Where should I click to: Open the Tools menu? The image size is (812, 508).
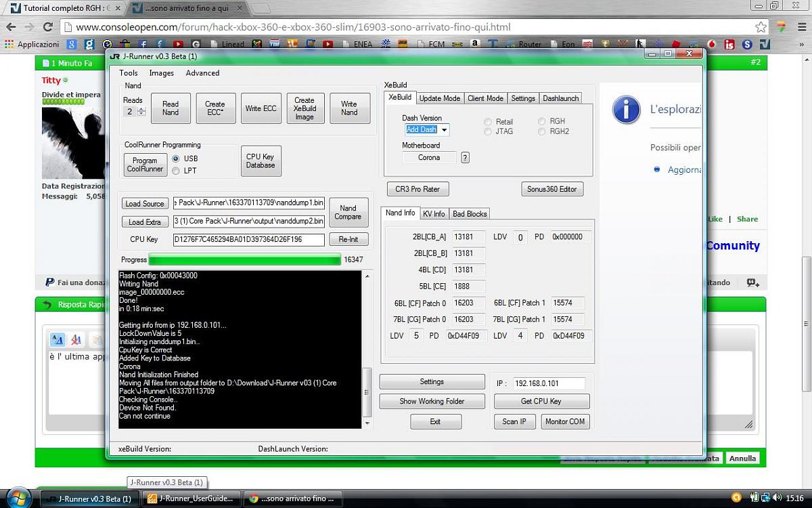[x=128, y=73]
